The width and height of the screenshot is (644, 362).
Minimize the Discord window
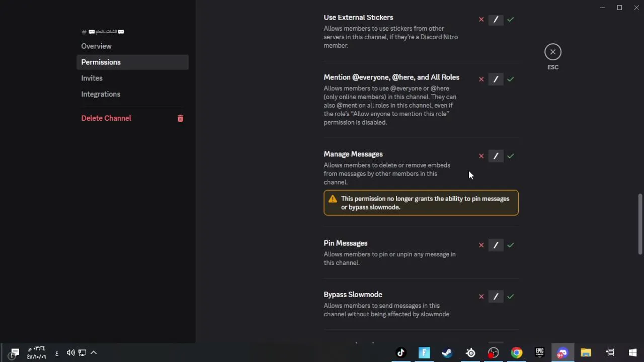pyautogui.click(x=603, y=8)
